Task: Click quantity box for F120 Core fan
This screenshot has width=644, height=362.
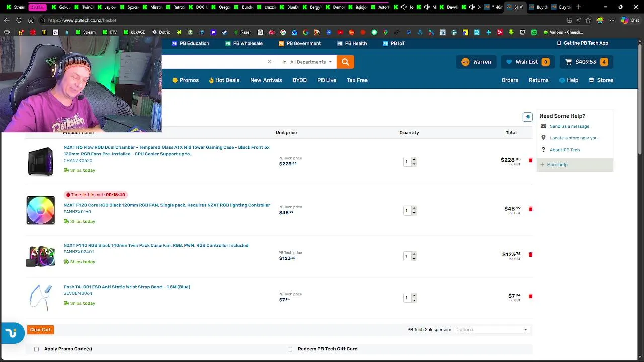Action: (x=406, y=210)
